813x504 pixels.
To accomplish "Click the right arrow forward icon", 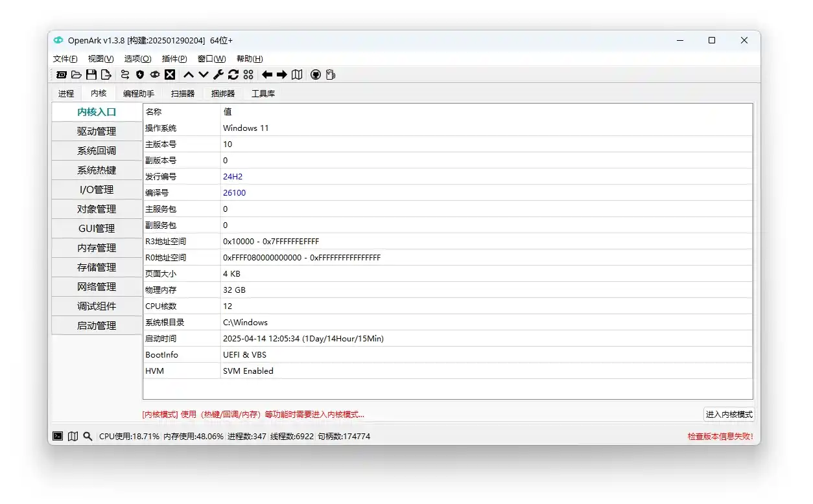I will click(x=282, y=74).
